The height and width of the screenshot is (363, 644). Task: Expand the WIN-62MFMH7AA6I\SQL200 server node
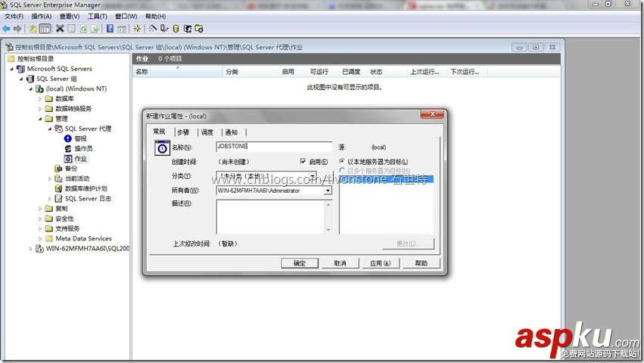point(31,249)
